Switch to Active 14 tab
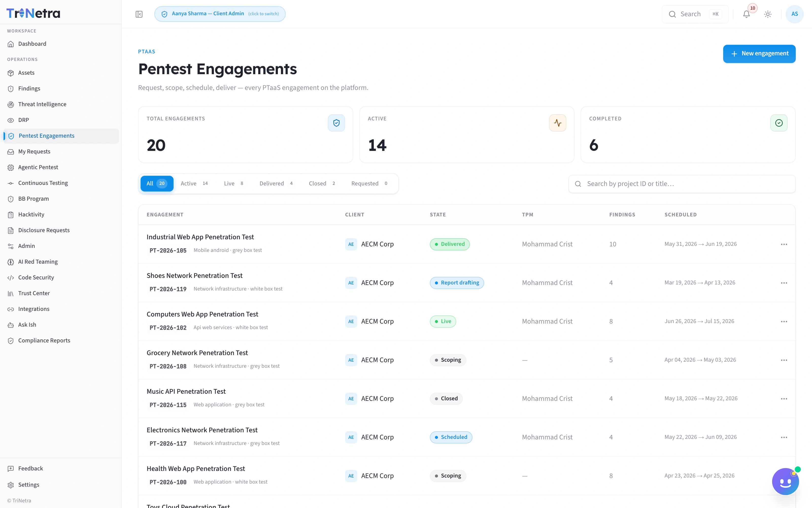 click(194, 184)
